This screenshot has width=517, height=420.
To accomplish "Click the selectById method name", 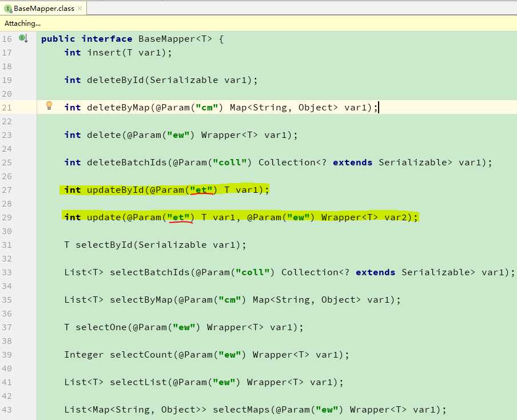I will 104,245.
